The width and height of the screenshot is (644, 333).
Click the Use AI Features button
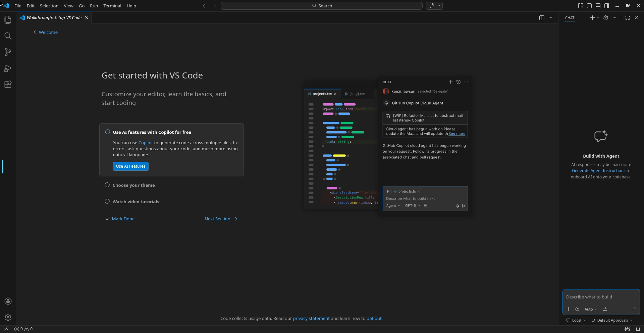tap(130, 166)
